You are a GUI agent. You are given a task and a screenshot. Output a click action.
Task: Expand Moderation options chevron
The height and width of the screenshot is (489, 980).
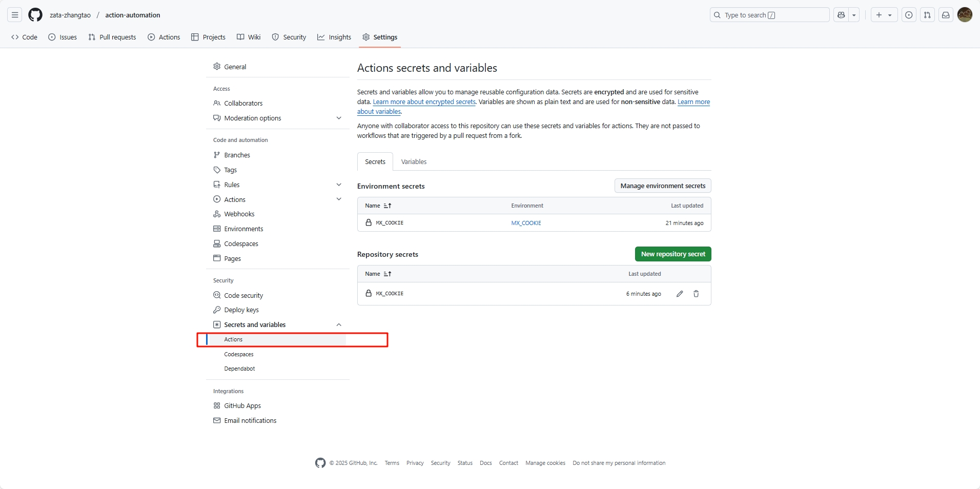(x=339, y=118)
